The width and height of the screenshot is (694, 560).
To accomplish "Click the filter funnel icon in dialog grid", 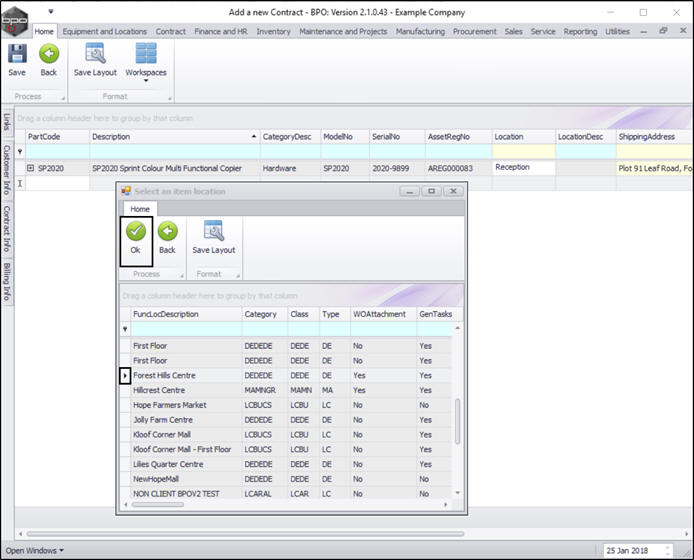I will (125, 329).
